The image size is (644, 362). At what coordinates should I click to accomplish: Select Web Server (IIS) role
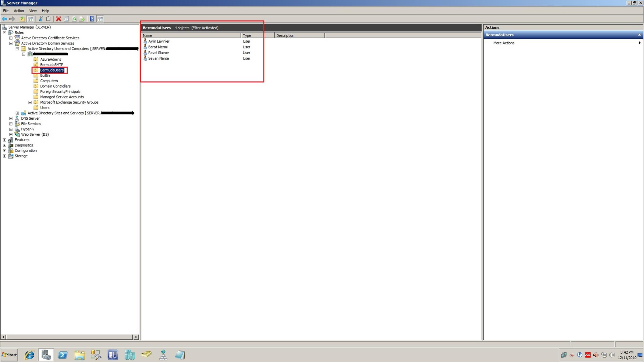click(x=35, y=134)
